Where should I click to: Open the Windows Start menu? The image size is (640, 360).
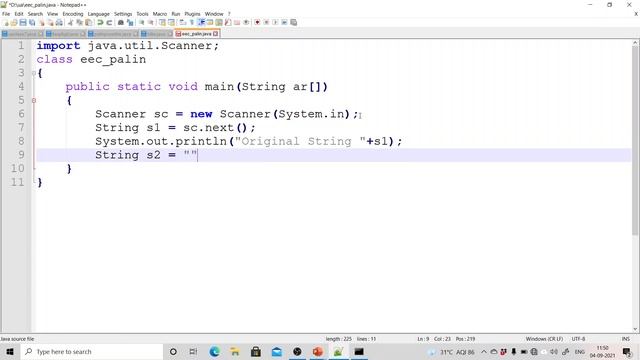tap(10, 352)
